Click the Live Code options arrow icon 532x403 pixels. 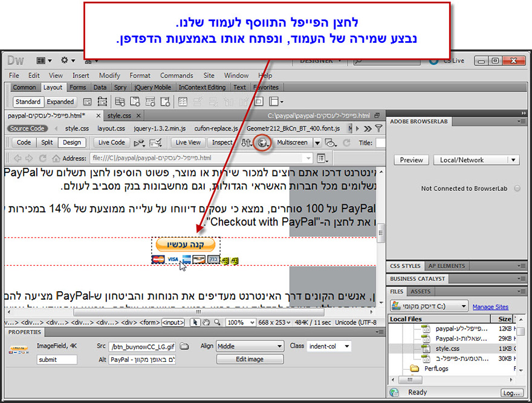coord(139,143)
